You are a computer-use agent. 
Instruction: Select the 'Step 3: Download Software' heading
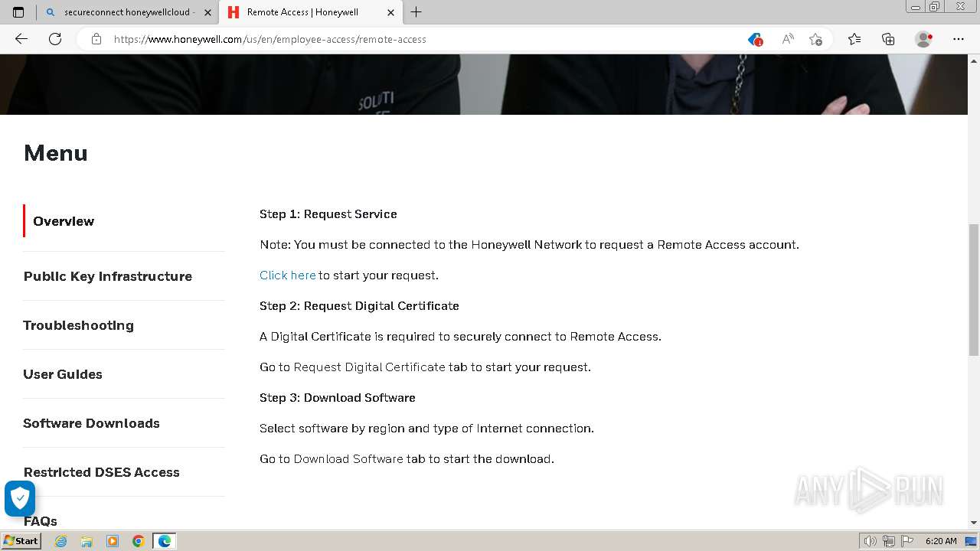tap(338, 398)
